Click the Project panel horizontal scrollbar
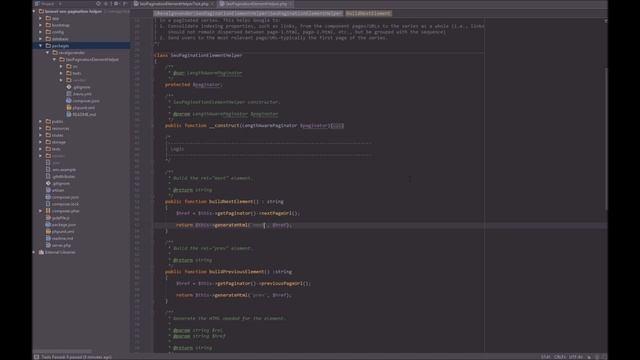This screenshot has height=360, width=640. click(62, 351)
